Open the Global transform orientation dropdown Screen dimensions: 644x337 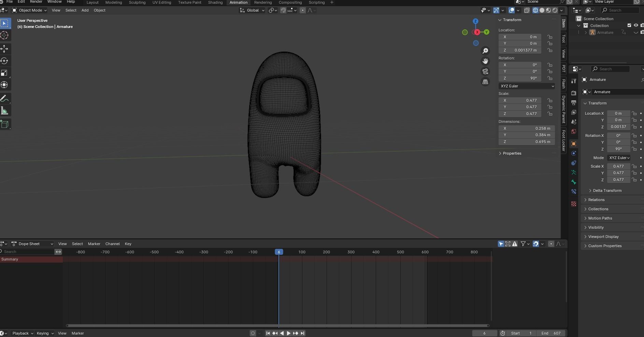pyautogui.click(x=252, y=10)
